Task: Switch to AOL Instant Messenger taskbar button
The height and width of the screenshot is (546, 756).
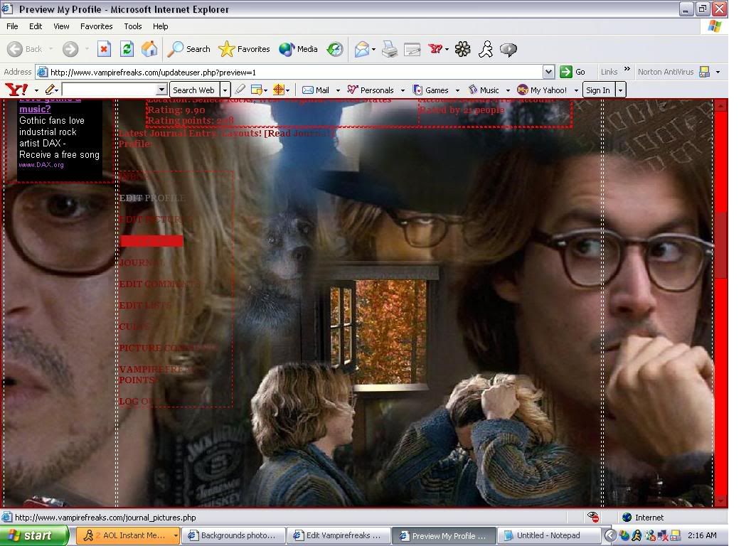Action: [x=128, y=535]
